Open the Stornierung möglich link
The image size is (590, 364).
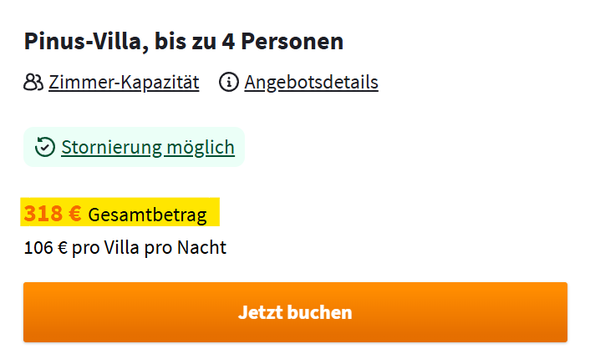click(x=148, y=148)
